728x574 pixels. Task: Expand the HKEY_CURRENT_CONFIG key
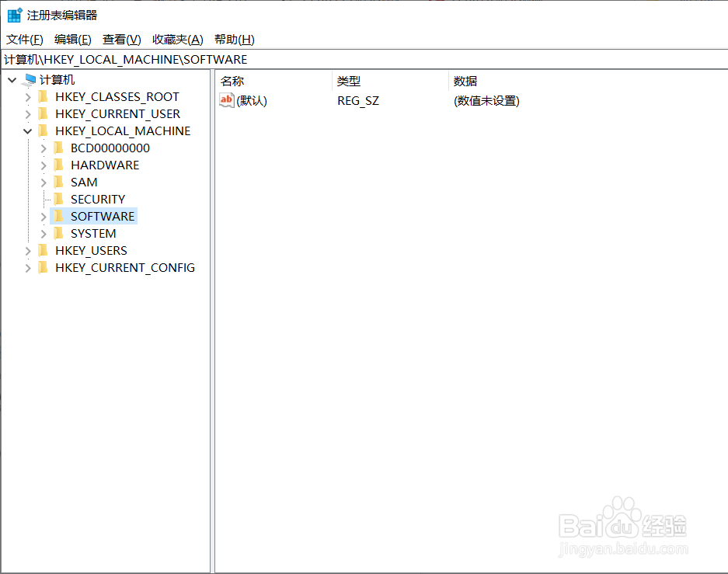coord(27,268)
